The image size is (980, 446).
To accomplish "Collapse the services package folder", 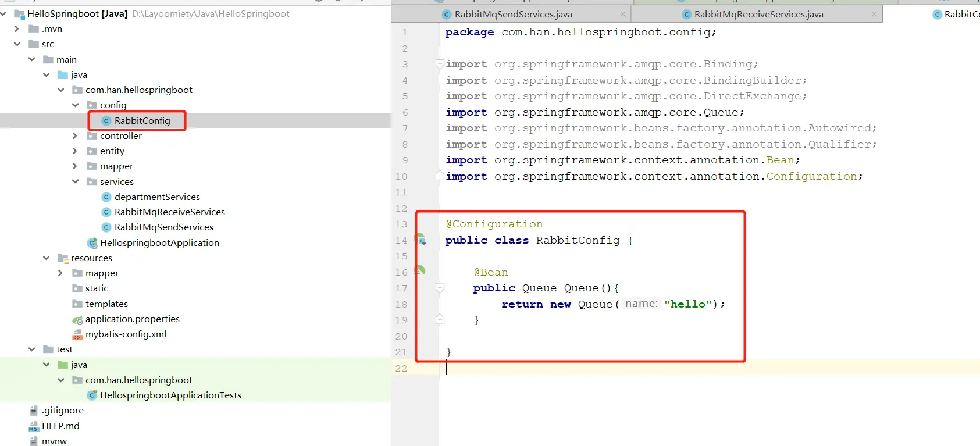I will tap(75, 181).
